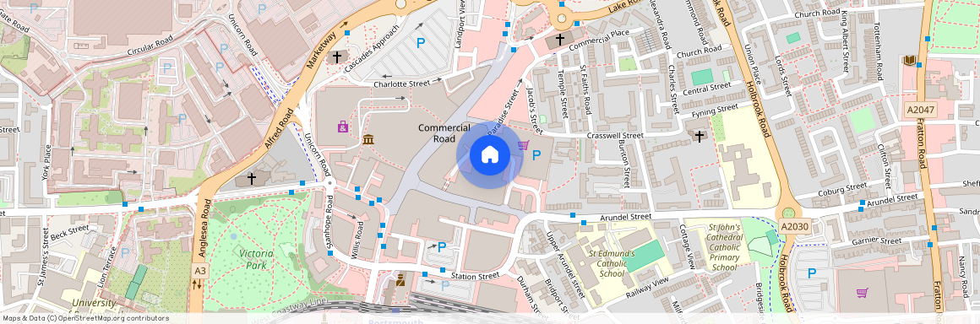The width and height of the screenshot is (980, 324).
Task: Click the green roundabout above A2030 shield
Action: [788, 213]
